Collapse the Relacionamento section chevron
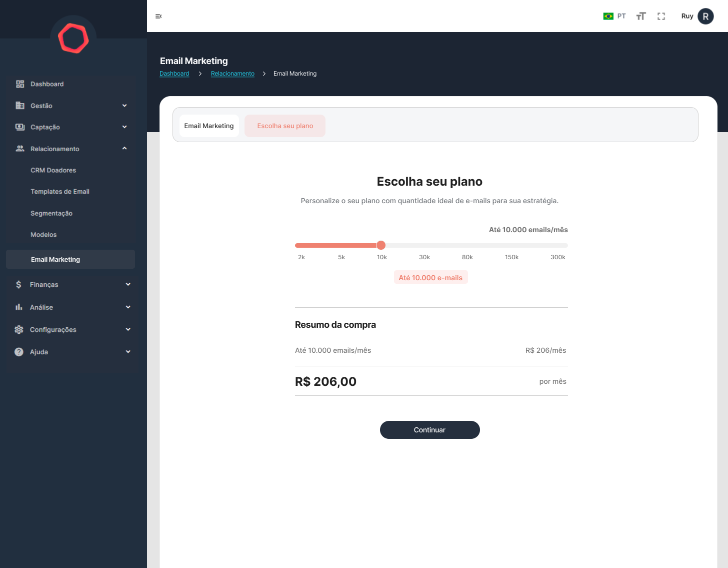 [x=124, y=149]
